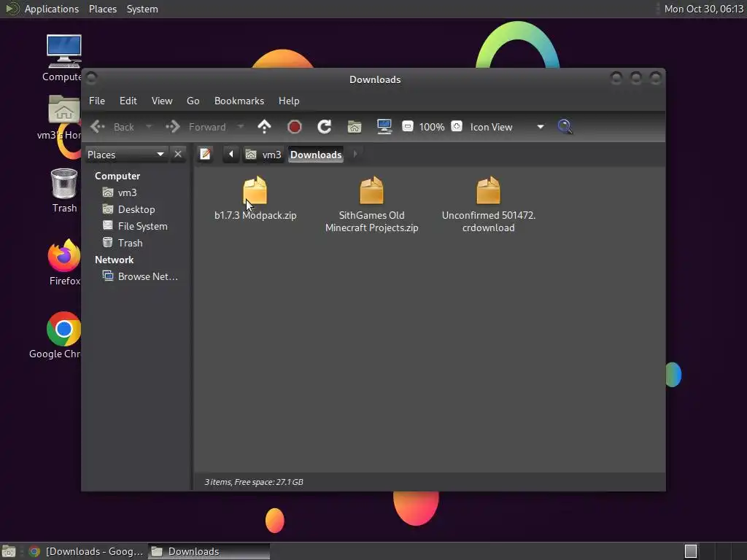Zoom out with the minus icon

407,127
